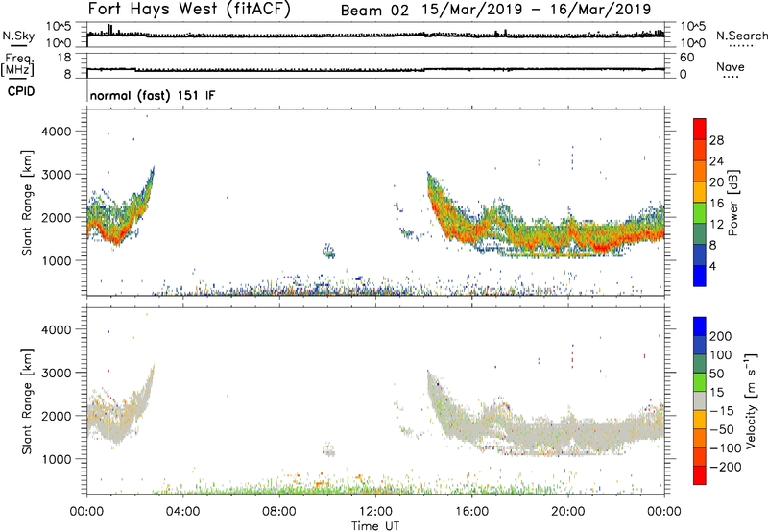Click the 'Fort Hays West (fitACF)' title
The height and width of the screenshot is (532, 768).
(x=189, y=9)
